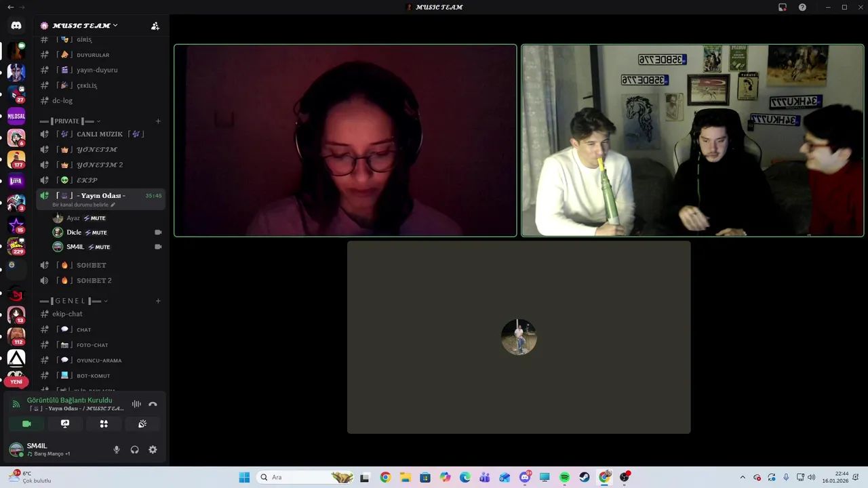Open Steam from the taskbar

[x=585, y=477]
